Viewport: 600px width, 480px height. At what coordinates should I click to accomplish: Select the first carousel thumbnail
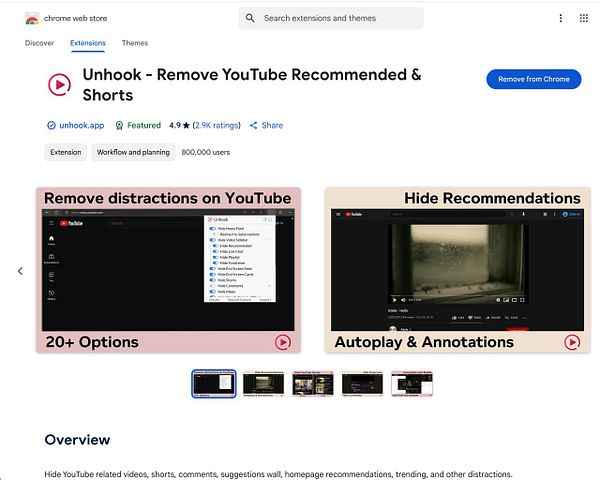(214, 384)
